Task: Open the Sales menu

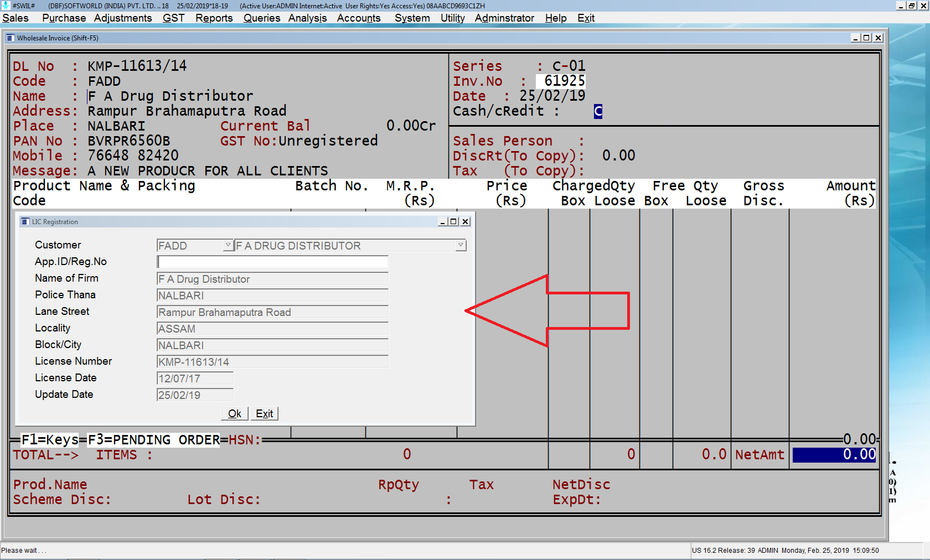Action: (15, 18)
